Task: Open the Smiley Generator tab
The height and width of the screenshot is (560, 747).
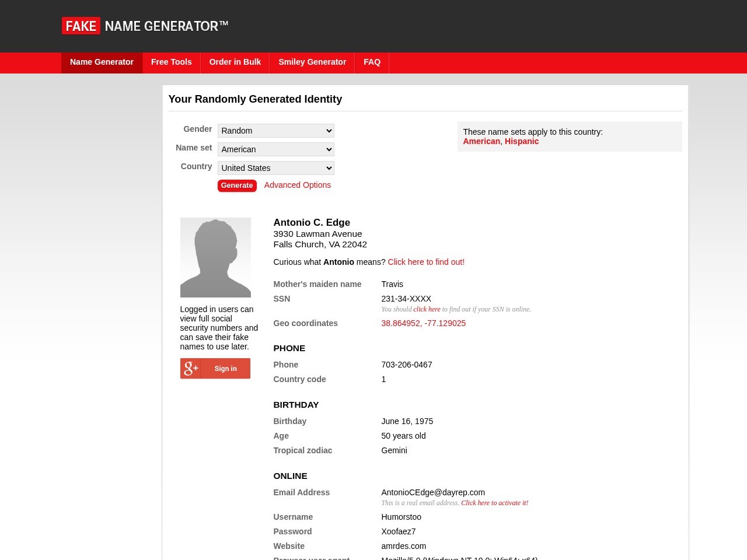Action: (x=312, y=62)
